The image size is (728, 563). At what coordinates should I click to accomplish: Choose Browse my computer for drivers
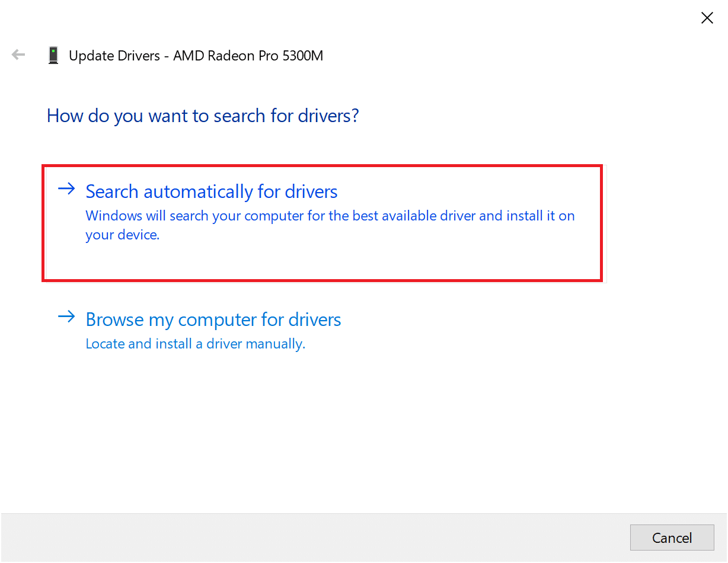tap(213, 319)
